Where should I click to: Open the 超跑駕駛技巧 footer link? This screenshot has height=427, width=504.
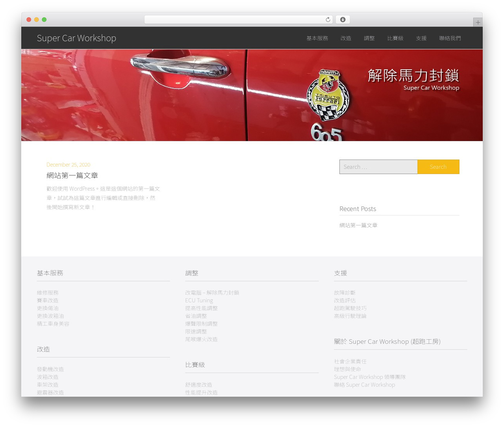pos(350,308)
